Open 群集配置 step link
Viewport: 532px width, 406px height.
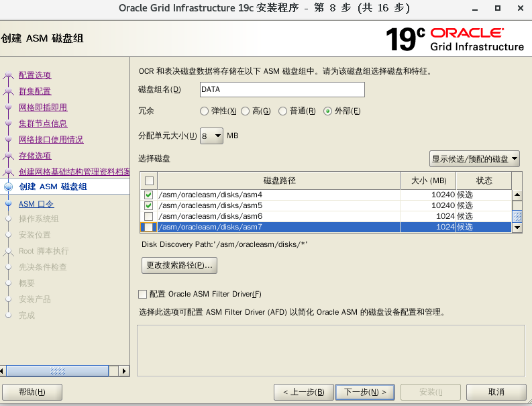[35, 91]
